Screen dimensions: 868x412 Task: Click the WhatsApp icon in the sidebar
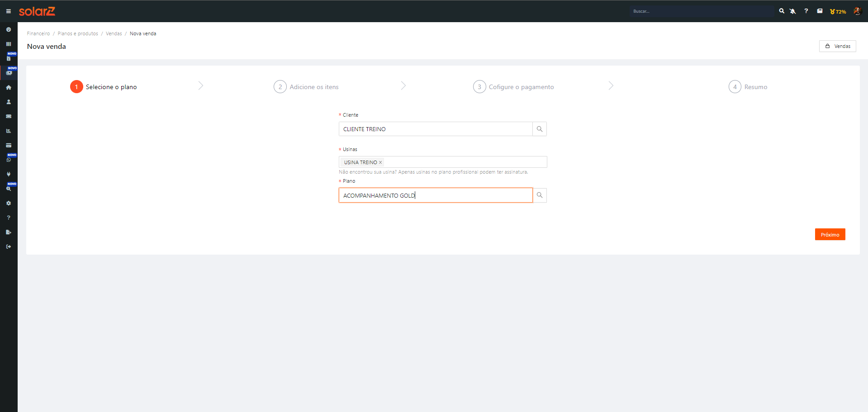[9, 160]
